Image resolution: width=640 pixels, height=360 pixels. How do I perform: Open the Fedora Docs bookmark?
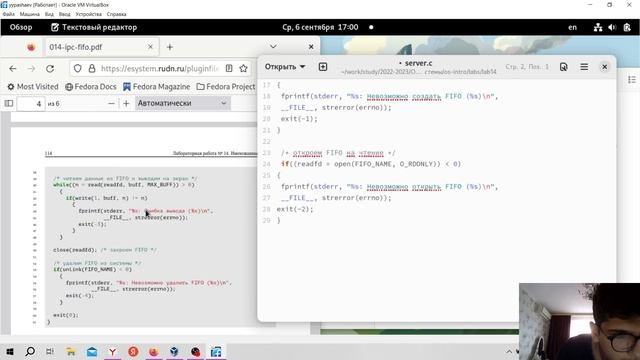[91, 87]
